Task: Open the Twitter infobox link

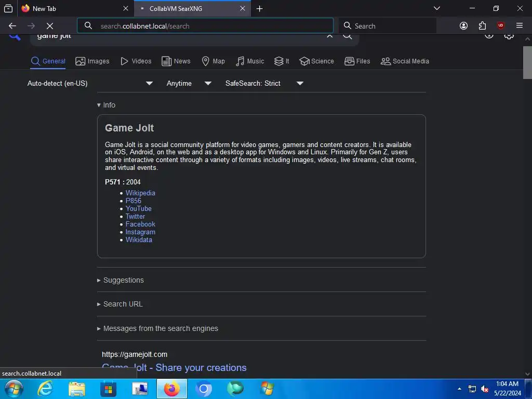Action: pos(135,216)
